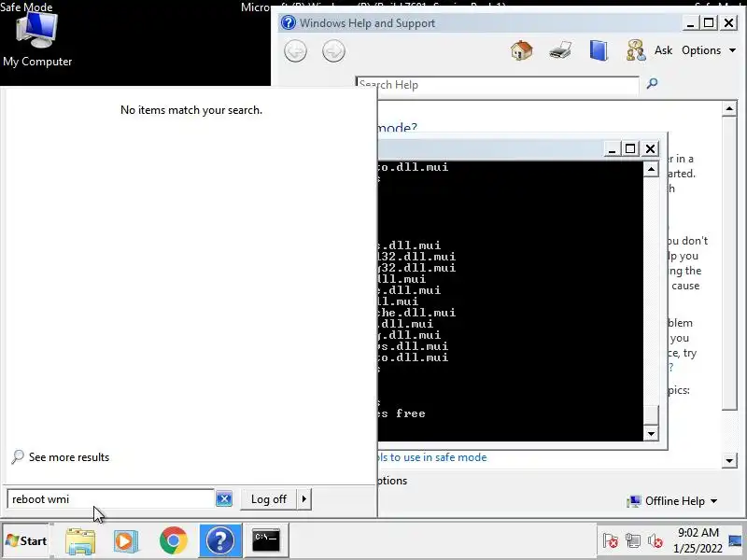Open Help and Support home page

[522, 50]
